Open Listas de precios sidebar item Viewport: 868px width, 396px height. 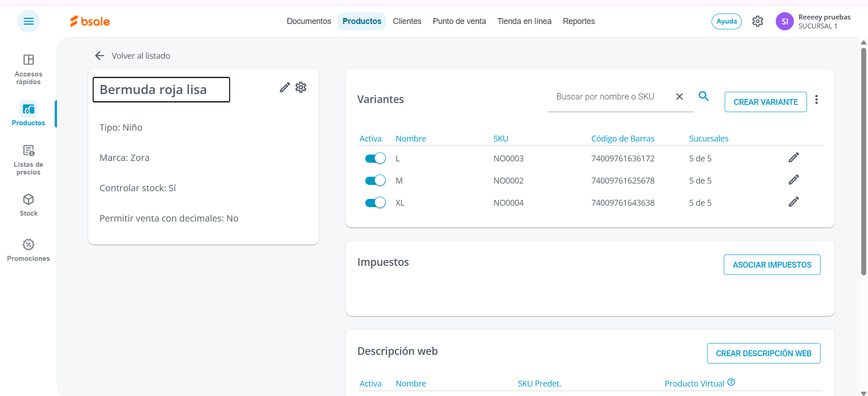click(x=28, y=160)
